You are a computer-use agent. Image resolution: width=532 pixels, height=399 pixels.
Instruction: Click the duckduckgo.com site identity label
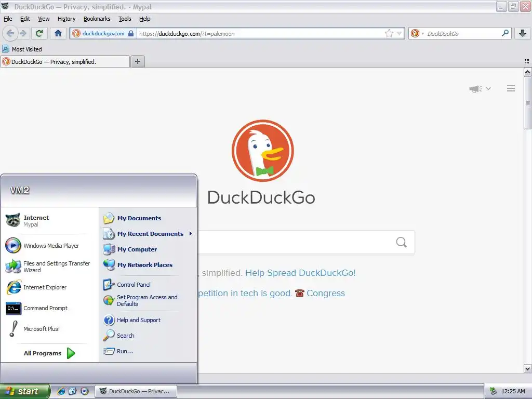point(103,33)
